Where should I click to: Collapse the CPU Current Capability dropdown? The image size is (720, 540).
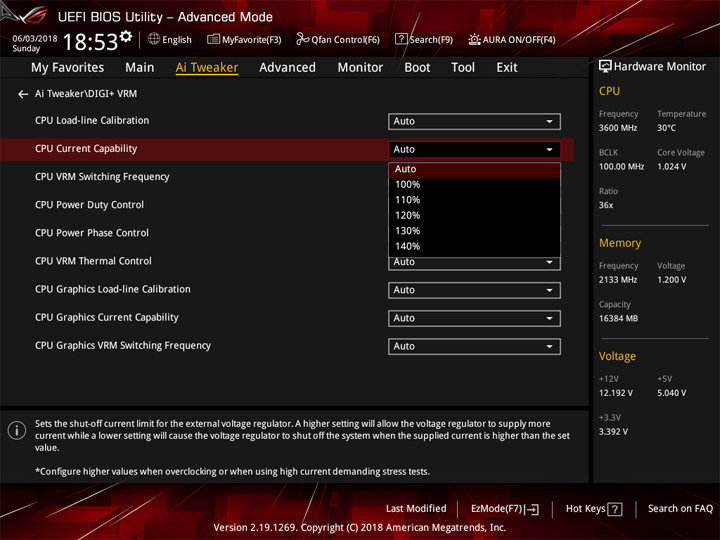pos(474,150)
